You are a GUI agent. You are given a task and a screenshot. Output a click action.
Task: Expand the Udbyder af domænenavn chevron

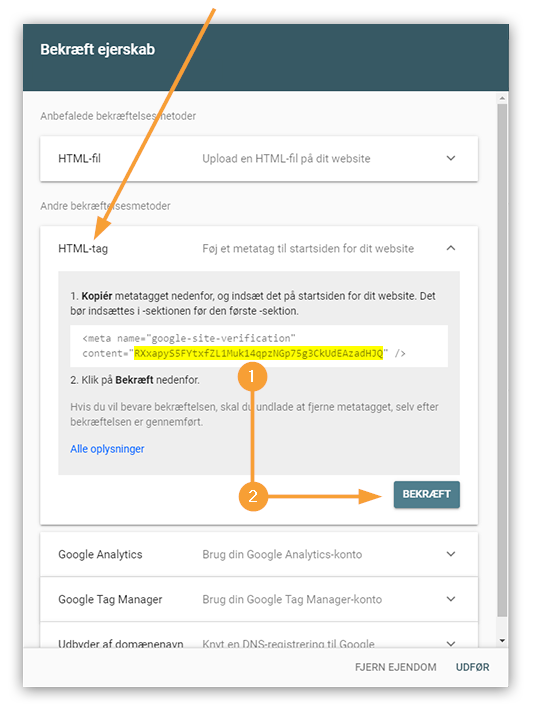(x=451, y=643)
